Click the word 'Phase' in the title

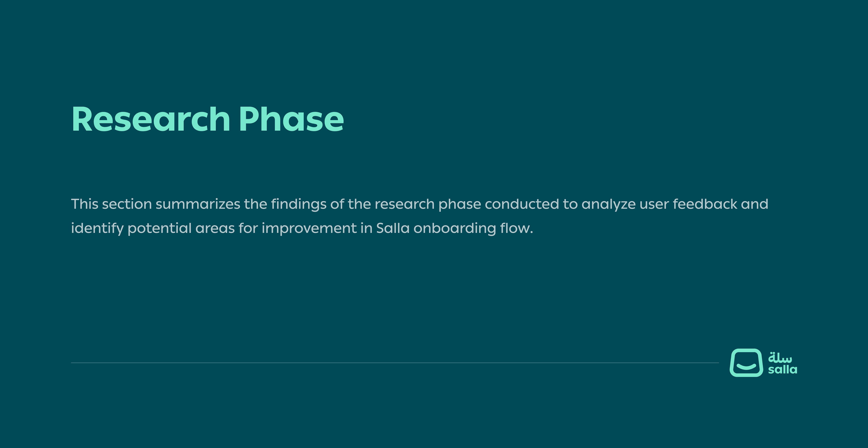pos(291,119)
